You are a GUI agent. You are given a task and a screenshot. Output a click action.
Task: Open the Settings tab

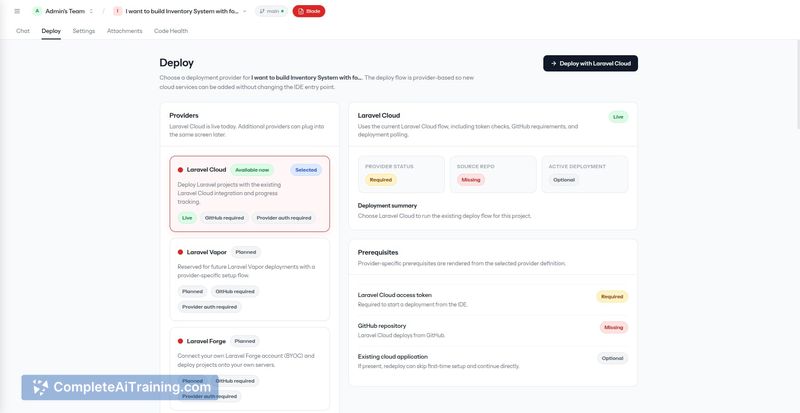pos(84,31)
